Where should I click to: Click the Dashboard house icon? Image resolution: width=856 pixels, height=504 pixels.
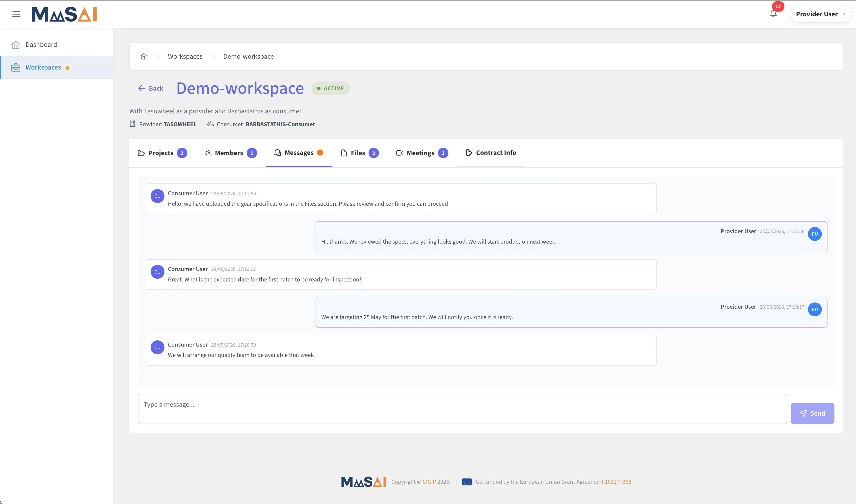[16, 45]
